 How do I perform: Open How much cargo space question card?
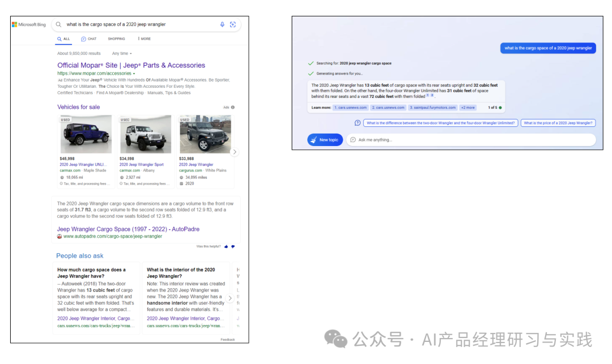96,298
